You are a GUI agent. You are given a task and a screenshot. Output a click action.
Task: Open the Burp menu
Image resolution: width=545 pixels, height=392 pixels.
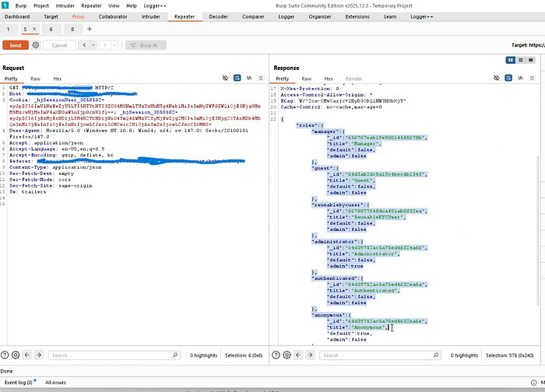tap(21, 5)
